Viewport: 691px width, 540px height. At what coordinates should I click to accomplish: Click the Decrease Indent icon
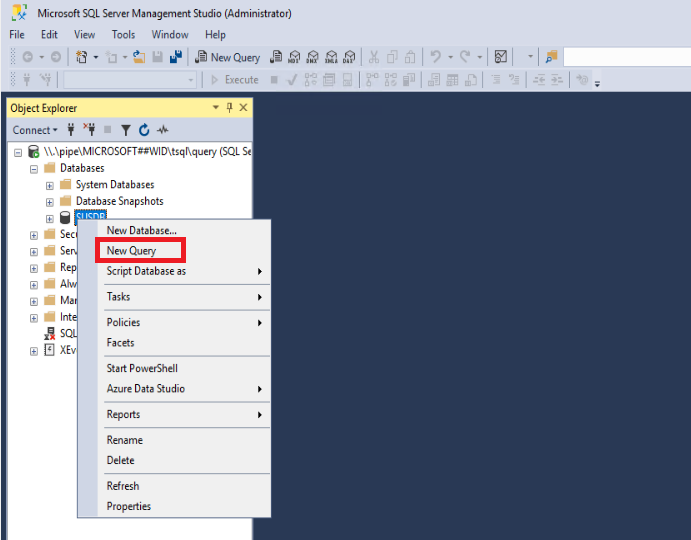539,80
